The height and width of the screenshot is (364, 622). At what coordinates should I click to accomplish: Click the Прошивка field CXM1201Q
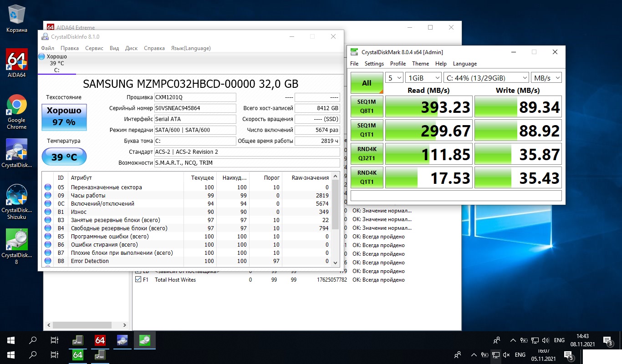(195, 97)
